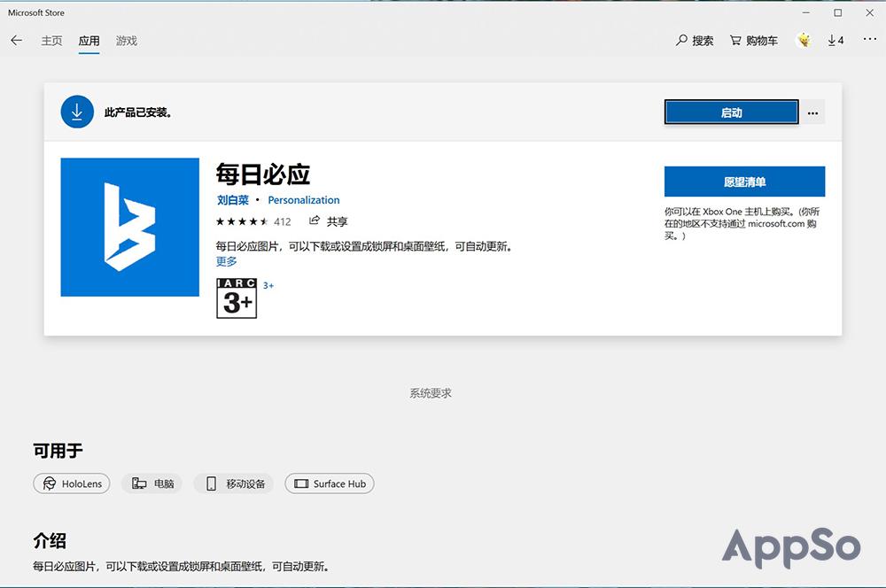Select the HoloLens availability chip
The image size is (886, 588).
(x=71, y=484)
